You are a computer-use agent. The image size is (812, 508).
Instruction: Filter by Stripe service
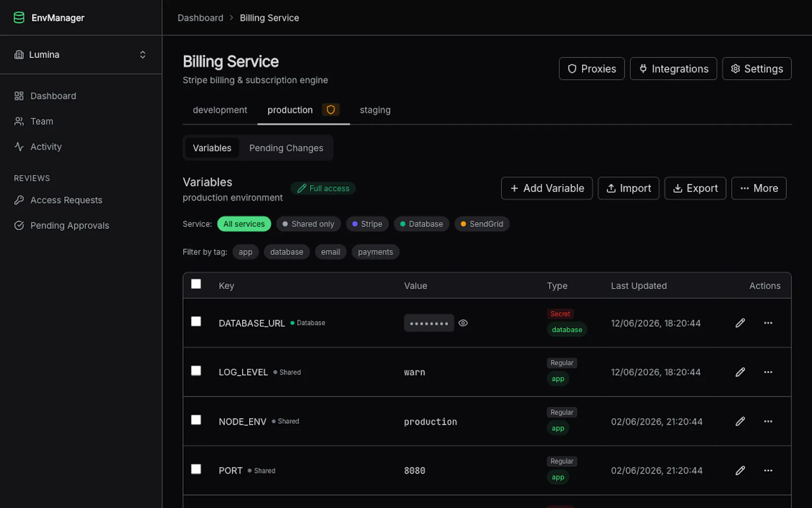pos(367,224)
